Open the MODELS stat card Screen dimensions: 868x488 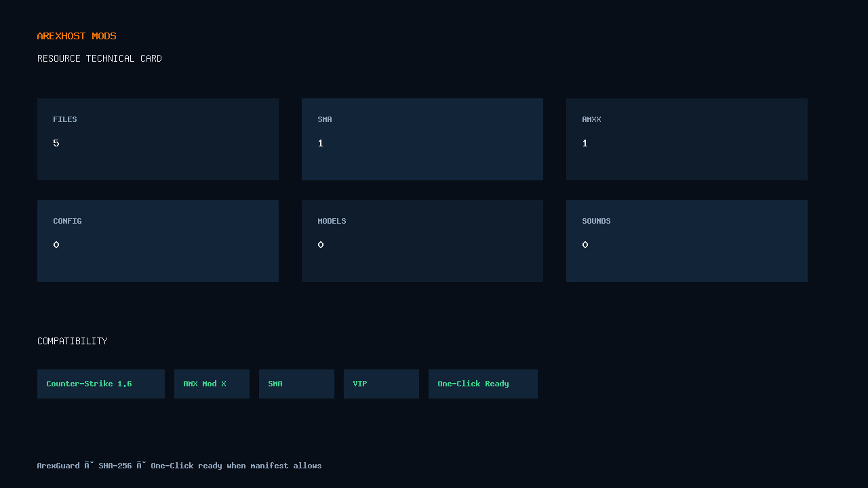[422, 241]
